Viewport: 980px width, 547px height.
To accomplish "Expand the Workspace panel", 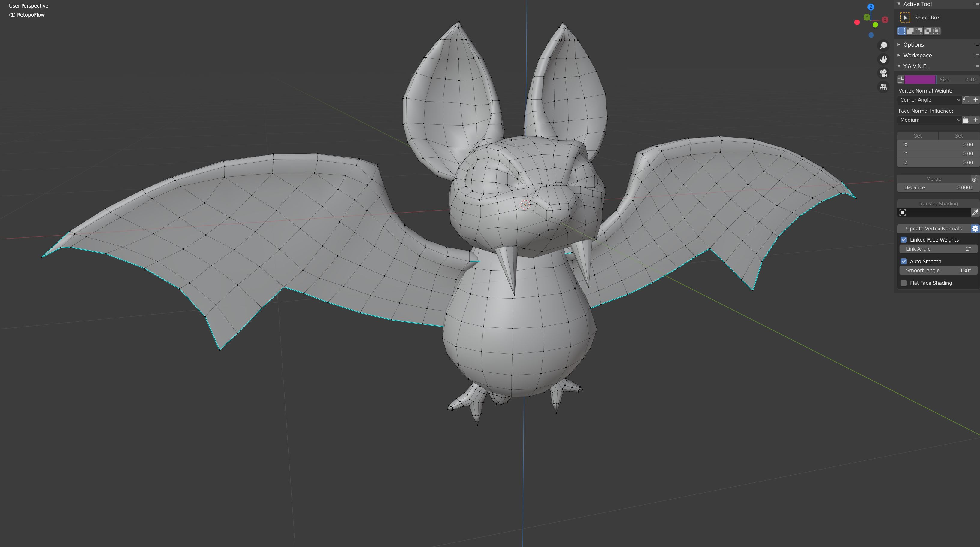I will pyautogui.click(x=899, y=55).
